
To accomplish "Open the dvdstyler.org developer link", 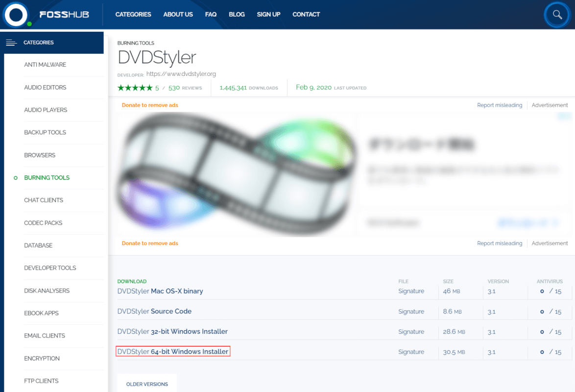I will point(181,74).
